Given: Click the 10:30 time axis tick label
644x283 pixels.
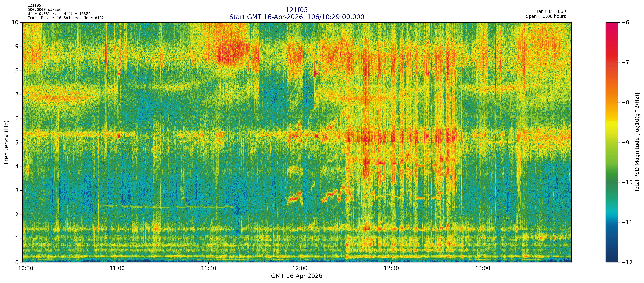Looking at the screenshot, I should [x=26, y=268].
